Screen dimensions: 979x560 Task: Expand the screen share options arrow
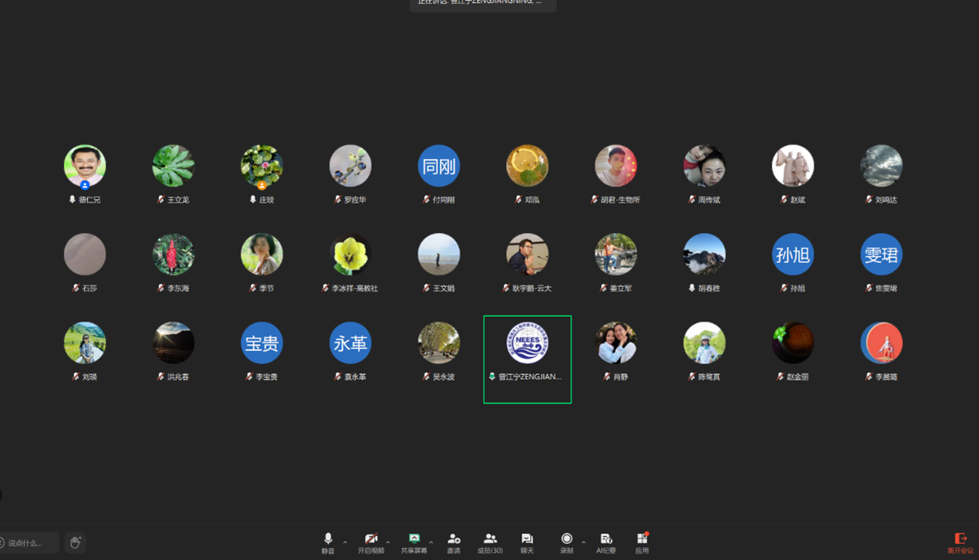tap(431, 542)
